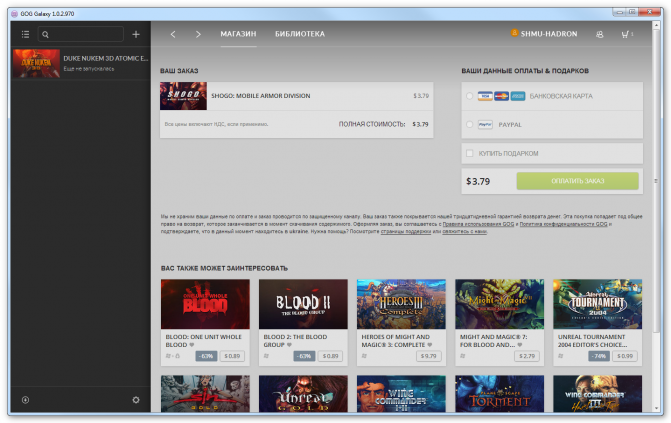
Task: Open the Unreal Tournament 2004 cover
Action: tap(597, 304)
